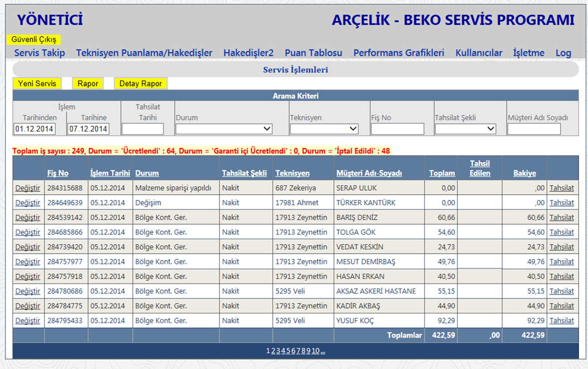Viewport: 588px width, 369px height.
Task: Sort table by Fiş No column
Action: tap(58, 173)
